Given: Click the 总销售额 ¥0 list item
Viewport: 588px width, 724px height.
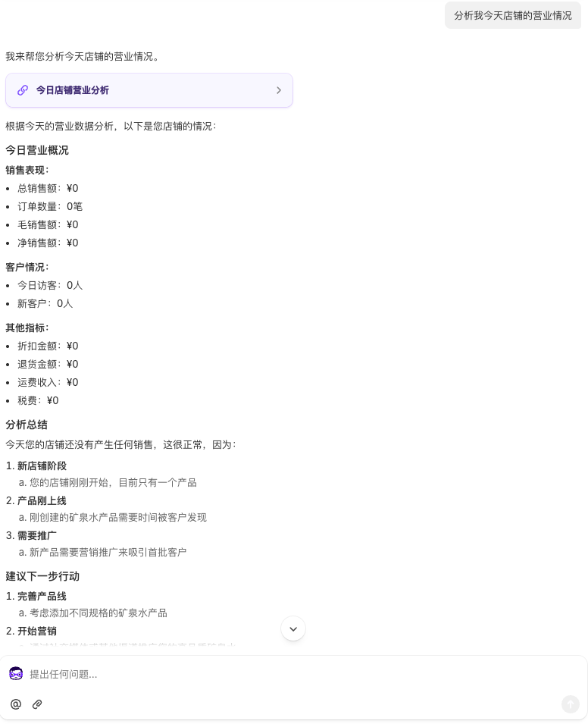Looking at the screenshot, I should (48, 188).
